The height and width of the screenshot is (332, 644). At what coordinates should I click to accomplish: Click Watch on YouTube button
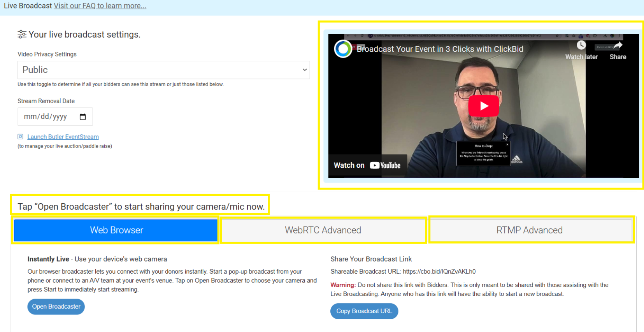[x=367, y=165]
